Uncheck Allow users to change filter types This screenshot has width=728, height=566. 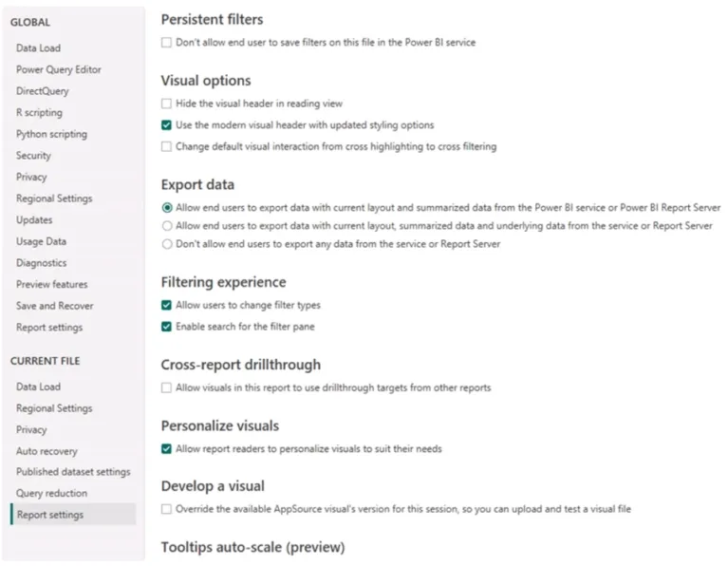tap(166, 305)
